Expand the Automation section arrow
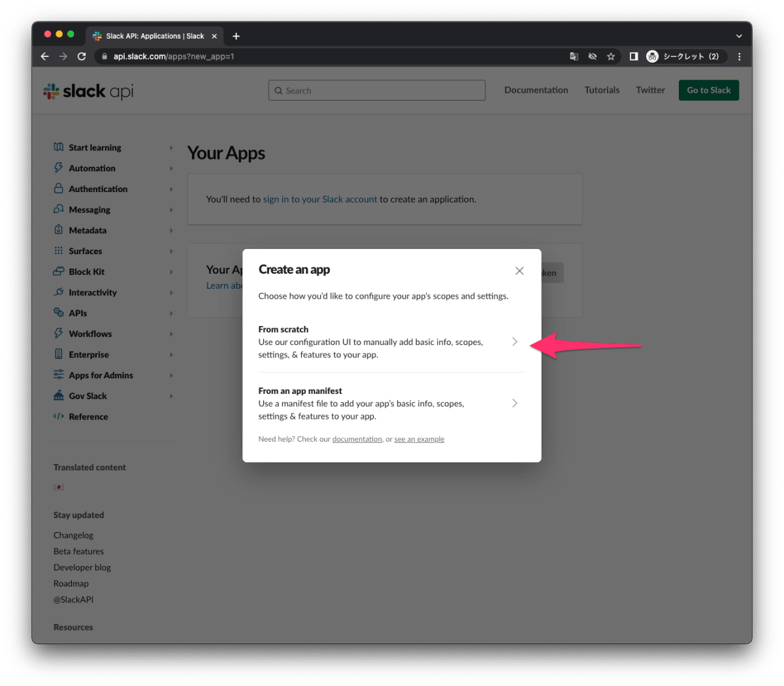The width and height of the screenshot is (784, 686). pyautogui.click(x=171, y=169)
